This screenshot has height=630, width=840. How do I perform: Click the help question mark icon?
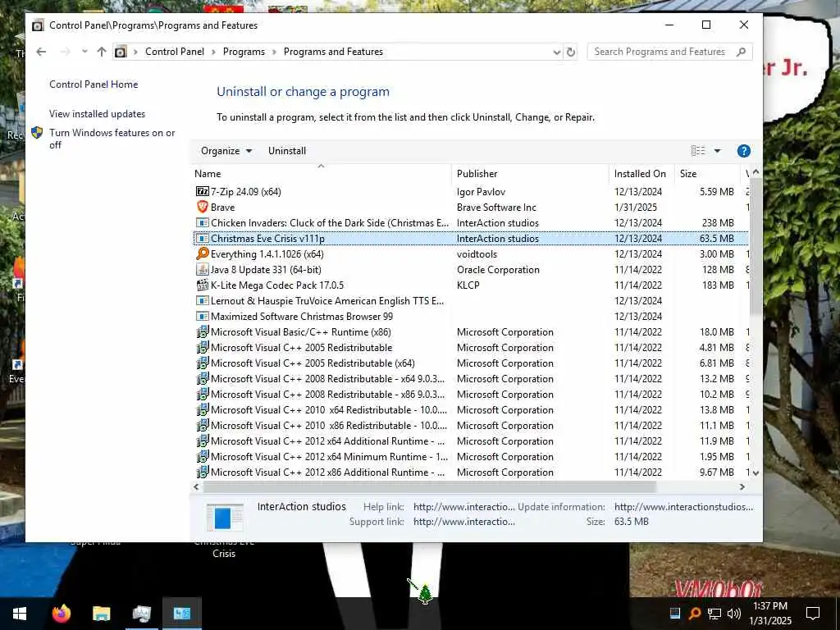click(x=743, y=151)
